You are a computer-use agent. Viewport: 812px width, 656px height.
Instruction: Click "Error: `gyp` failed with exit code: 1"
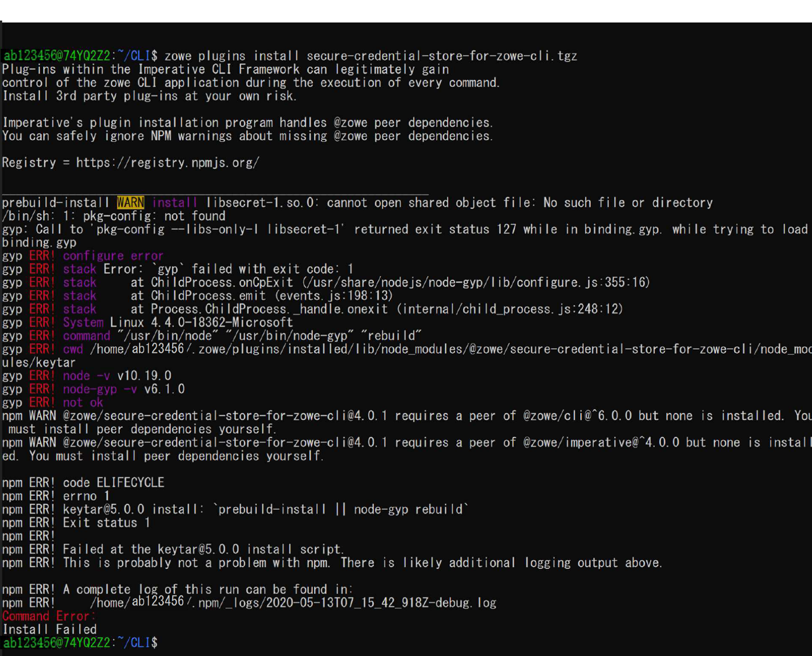click(x=228, y=269)
